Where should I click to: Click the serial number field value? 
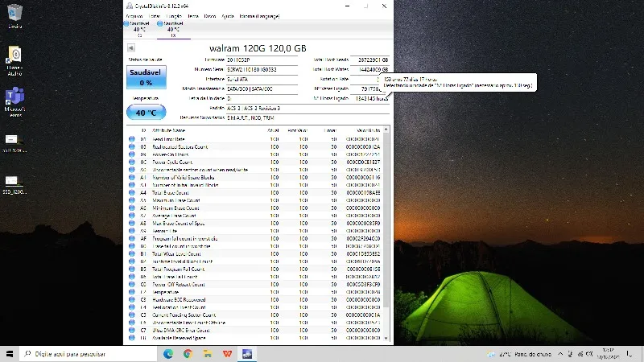pos(262,70)
